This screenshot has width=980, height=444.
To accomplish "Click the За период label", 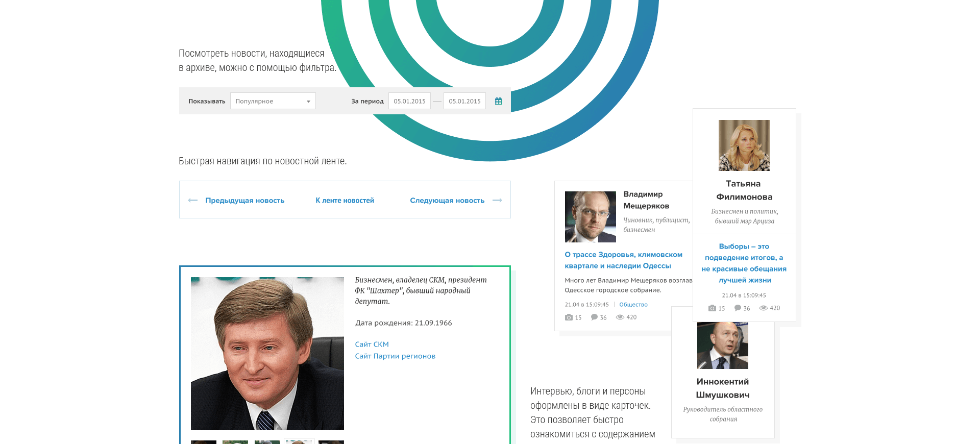I will pos(367,101).
